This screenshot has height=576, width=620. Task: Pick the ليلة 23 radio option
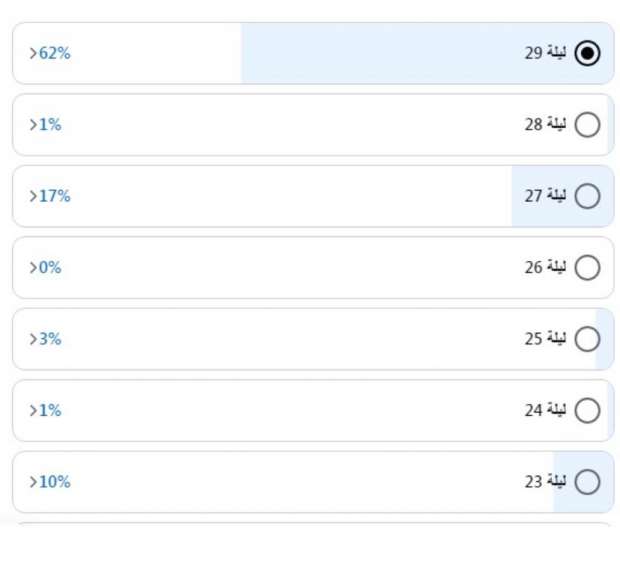588,482
